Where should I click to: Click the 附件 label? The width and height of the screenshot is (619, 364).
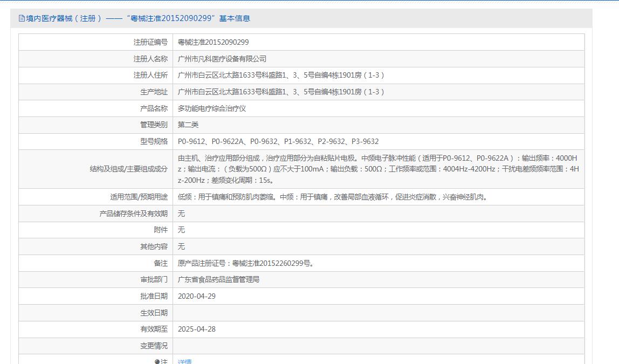pos(161,230)
